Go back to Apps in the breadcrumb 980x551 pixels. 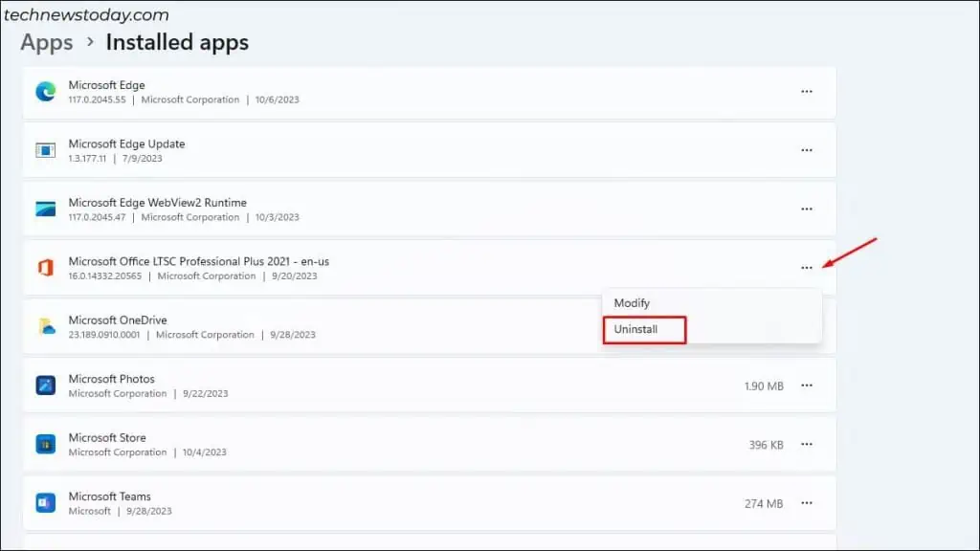[x=47, y=43]
